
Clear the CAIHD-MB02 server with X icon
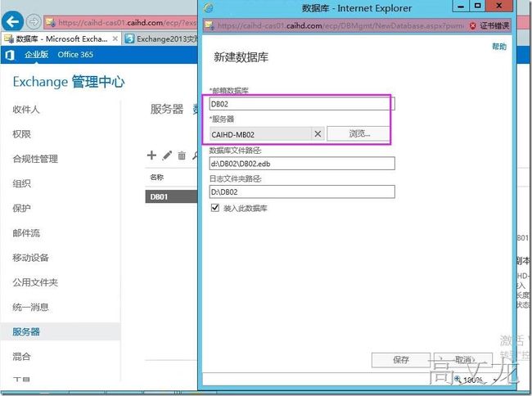tap(318, 134)
